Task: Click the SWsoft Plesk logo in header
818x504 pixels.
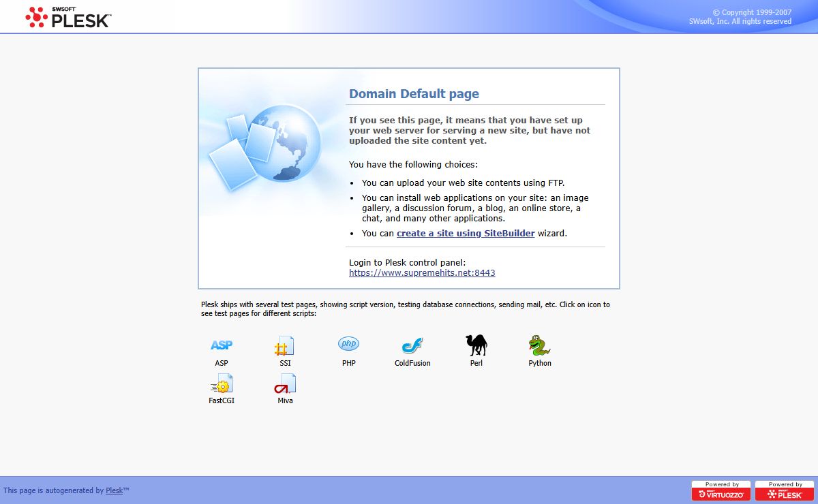Action: click(68, 17)
